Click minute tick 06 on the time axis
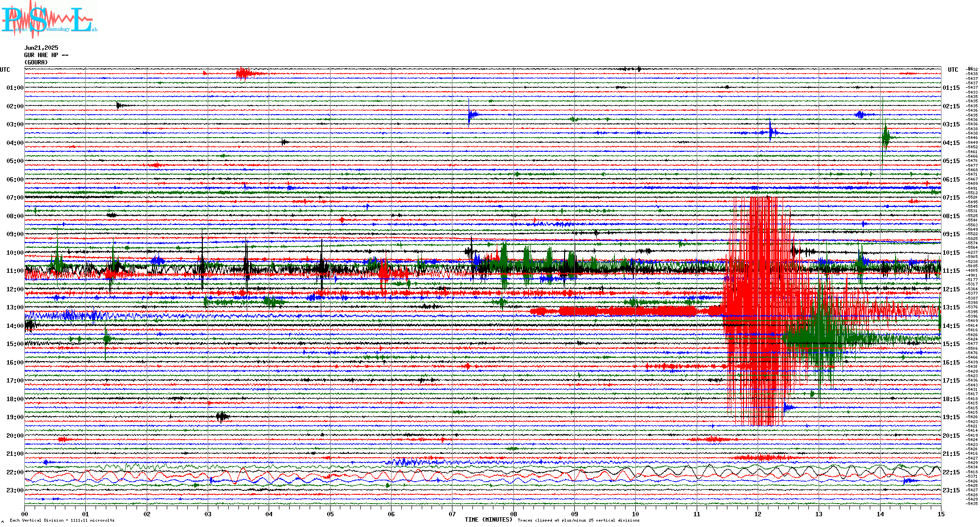The image size is (980, 527). tap(391, 514)
